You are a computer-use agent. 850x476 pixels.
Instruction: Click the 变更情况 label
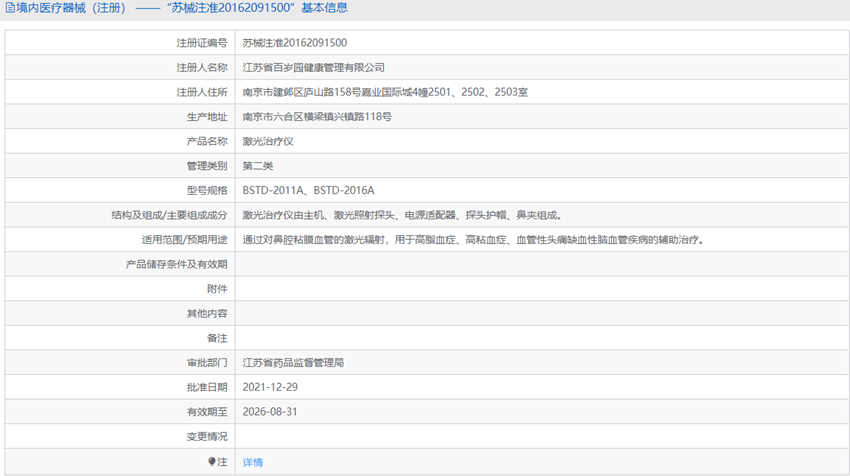click(207, 436)
